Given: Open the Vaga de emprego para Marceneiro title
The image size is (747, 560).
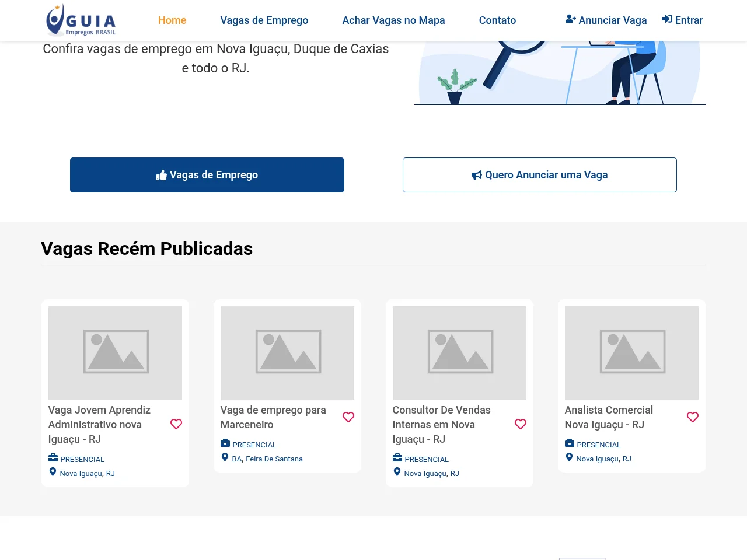Looking at the screenshot, I should click(273, 417).
